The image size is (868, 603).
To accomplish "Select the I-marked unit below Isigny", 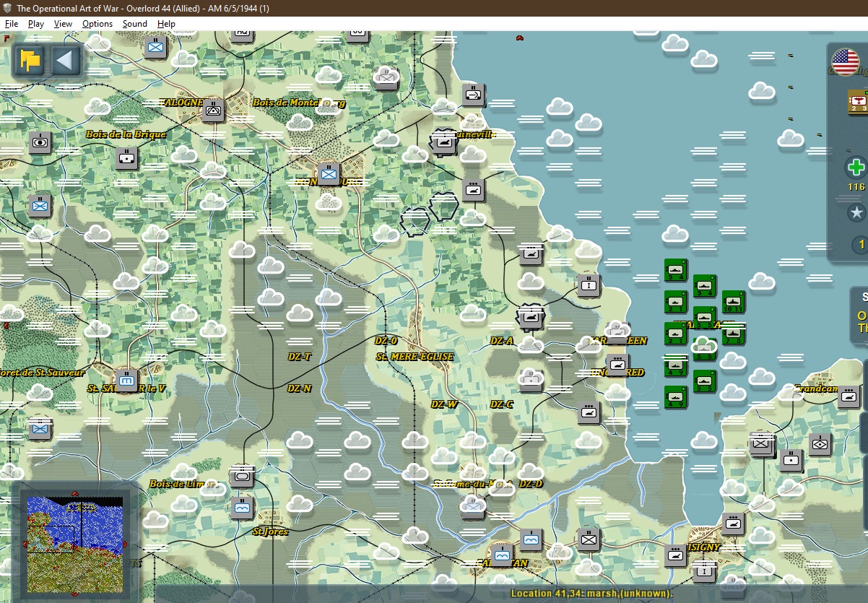I will (704, 572).
